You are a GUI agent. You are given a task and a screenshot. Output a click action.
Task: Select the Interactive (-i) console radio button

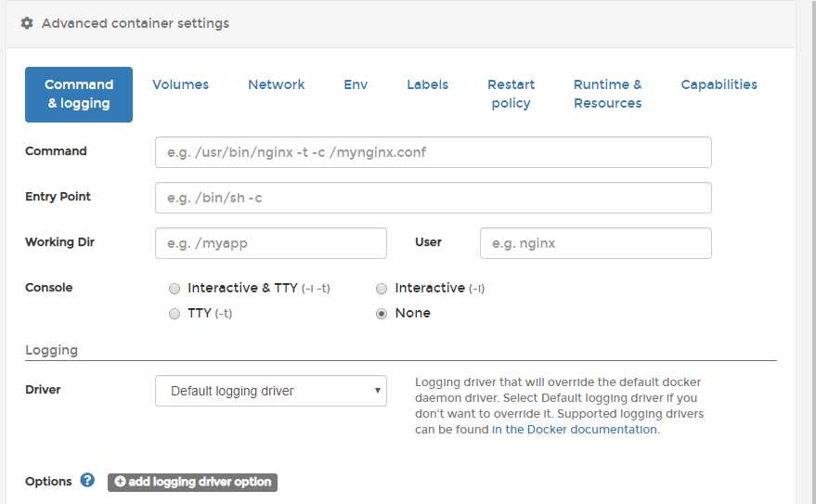click(x=382, y=289)
